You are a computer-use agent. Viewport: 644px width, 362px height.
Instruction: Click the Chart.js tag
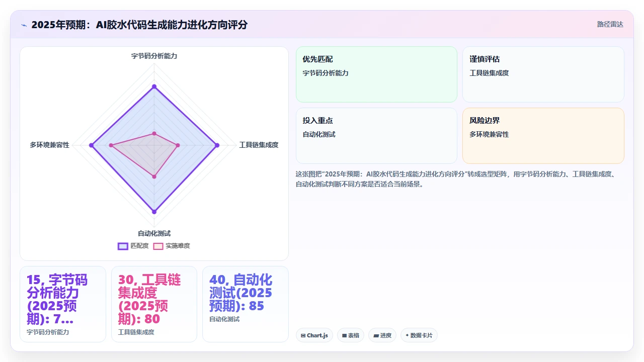314,335
